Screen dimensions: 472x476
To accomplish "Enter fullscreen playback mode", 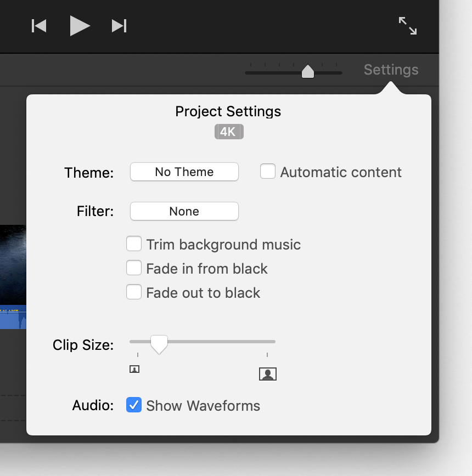I will click(408, 26).
